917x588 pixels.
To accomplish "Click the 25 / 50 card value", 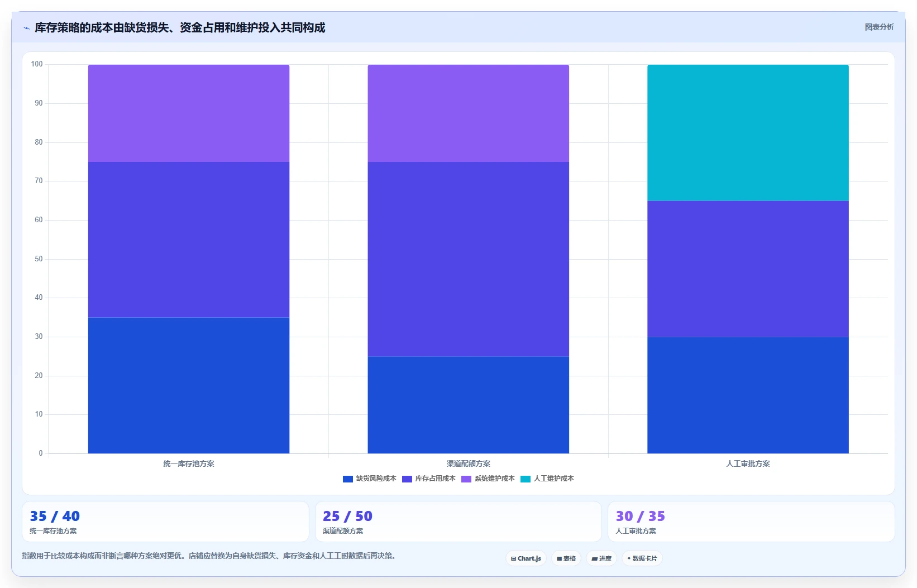I will (x=347, y=516).
